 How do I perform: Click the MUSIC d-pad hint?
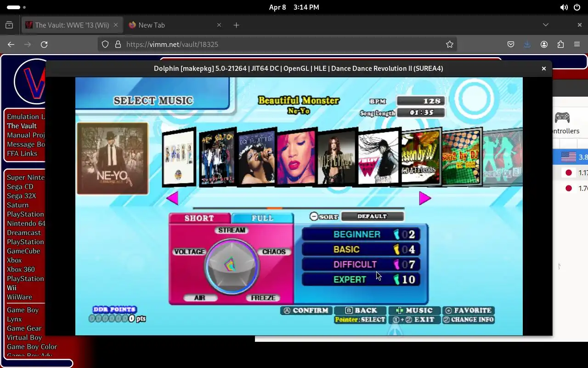pyautogui.click(x=414, y=310)
